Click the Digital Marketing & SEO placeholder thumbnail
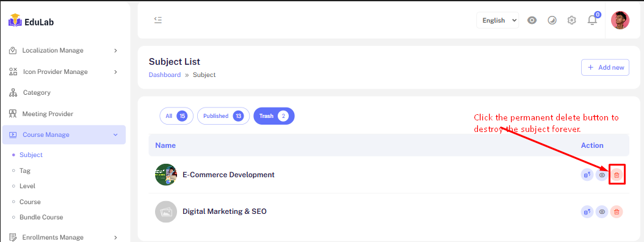Viewport: 644px width, 242px height. click(166, 211)
